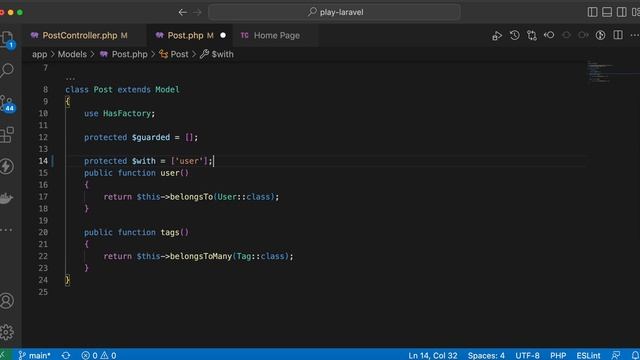
Task: Click the go-to-previous-change arrow circle icon
Action: point(549,35)
